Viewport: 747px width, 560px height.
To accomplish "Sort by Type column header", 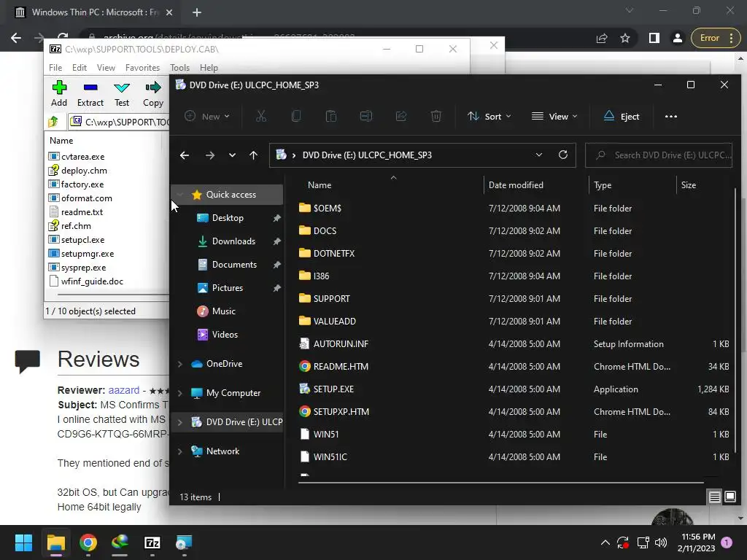I will click(602, 184).
